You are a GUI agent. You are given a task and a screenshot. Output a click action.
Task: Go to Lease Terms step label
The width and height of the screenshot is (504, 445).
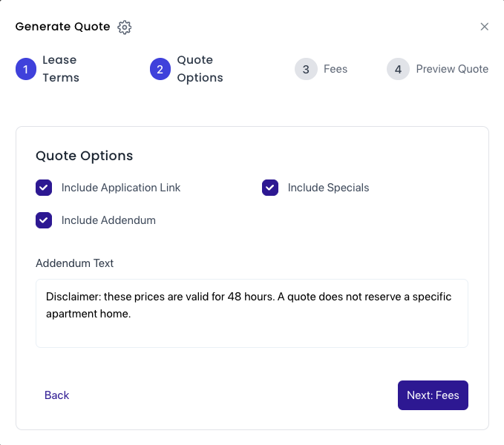60,68
